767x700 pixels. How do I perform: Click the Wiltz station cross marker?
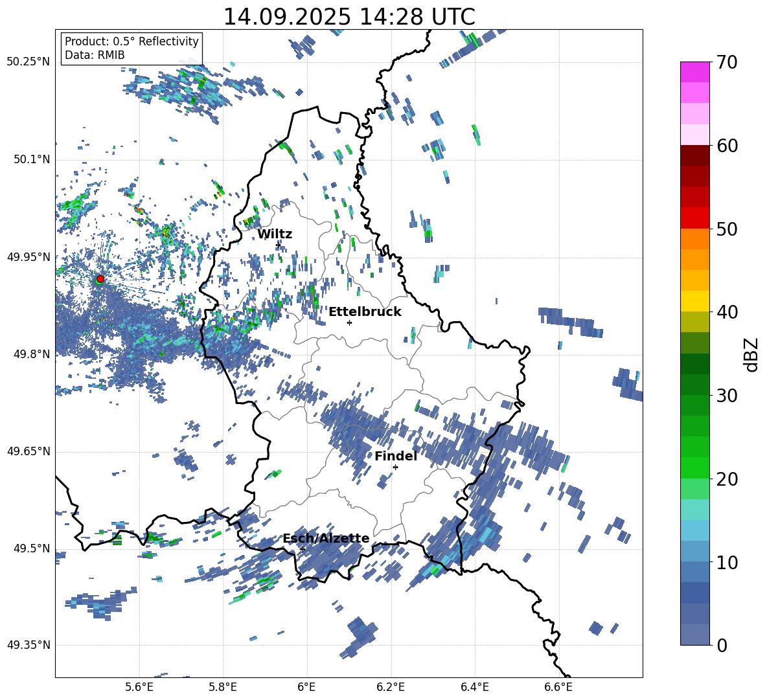pos(279,244)
